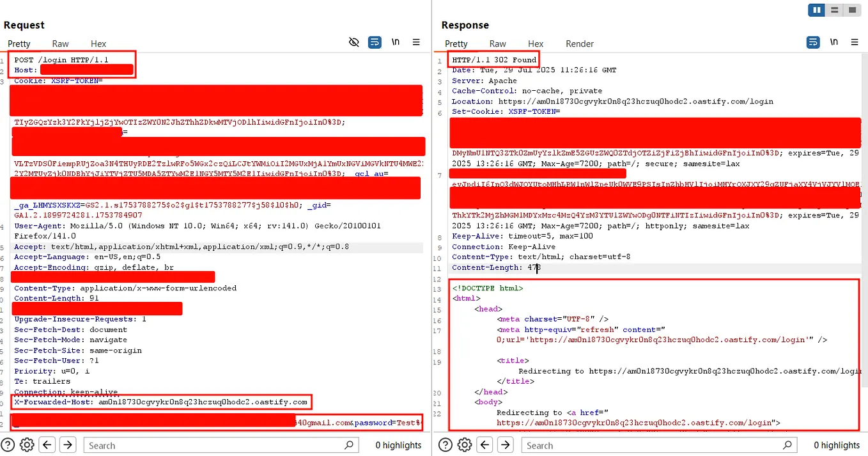Toggle word wrap in the Response editor
This screenshot has height=456, width=868.
click(813, 41)
